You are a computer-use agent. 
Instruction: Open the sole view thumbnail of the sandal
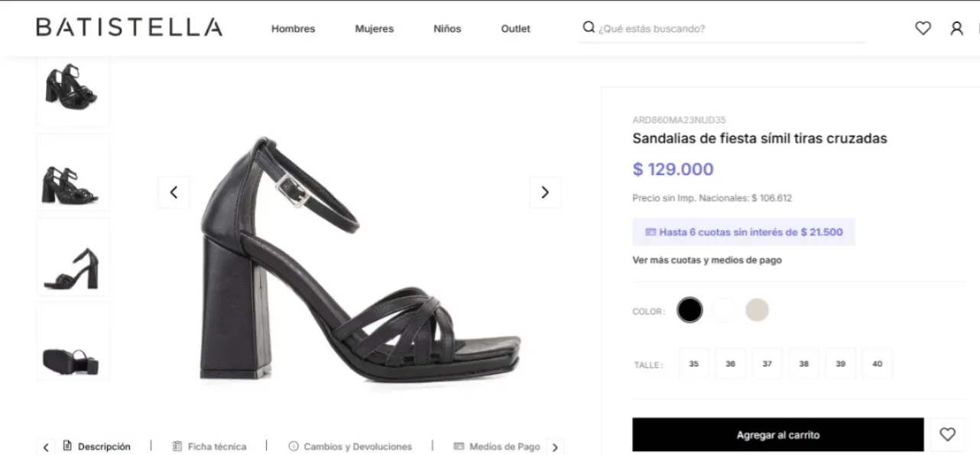(x=73, y=340)
